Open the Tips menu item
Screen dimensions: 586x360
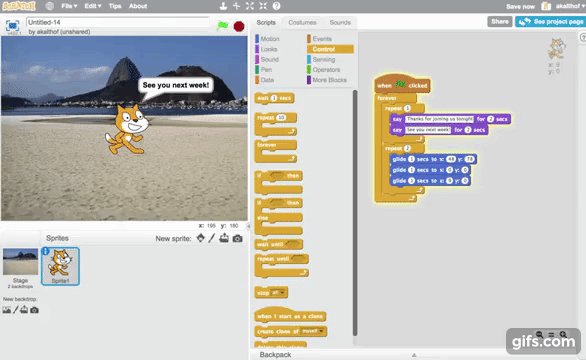[115, 6]
